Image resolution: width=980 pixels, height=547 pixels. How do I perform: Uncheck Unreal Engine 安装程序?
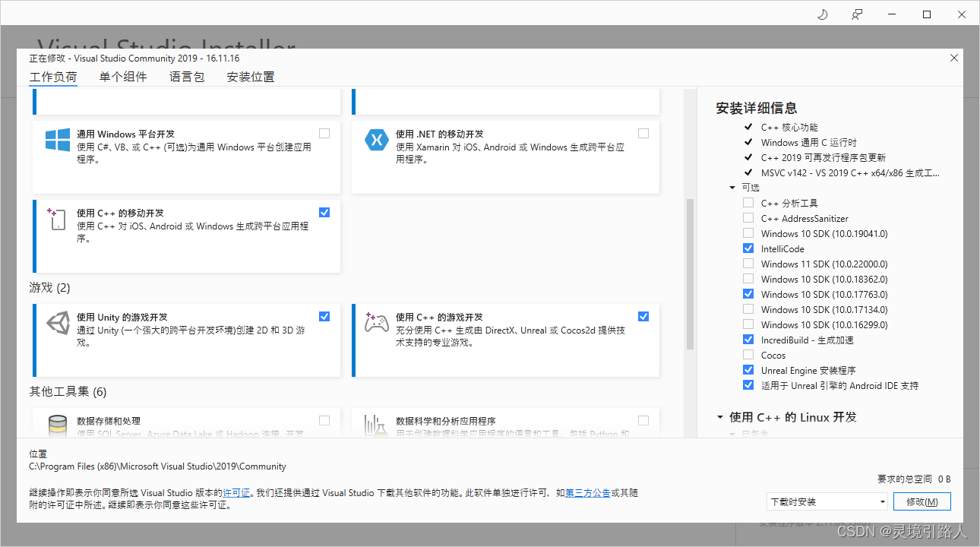pyautogui.click(x=748, y=370)
